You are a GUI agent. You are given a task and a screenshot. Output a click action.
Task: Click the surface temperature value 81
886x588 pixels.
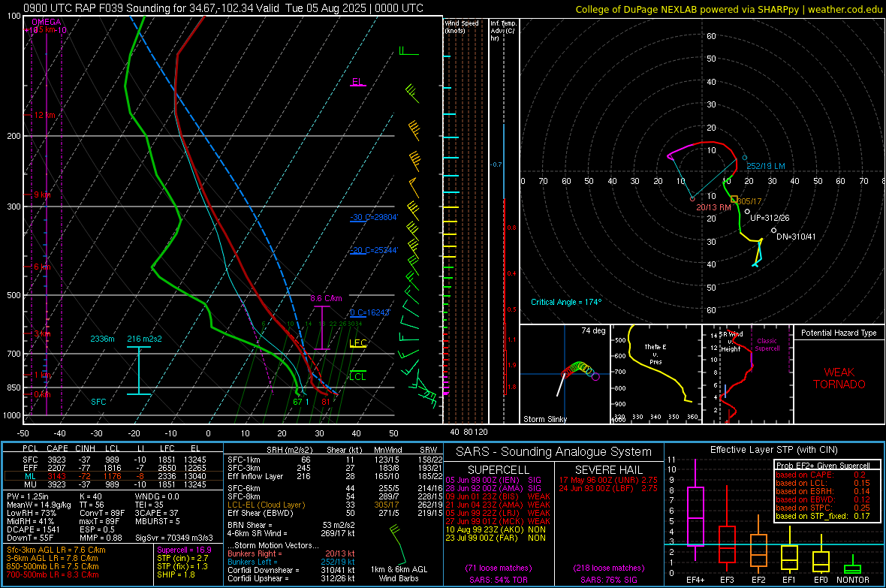click(x=326, y=402)
